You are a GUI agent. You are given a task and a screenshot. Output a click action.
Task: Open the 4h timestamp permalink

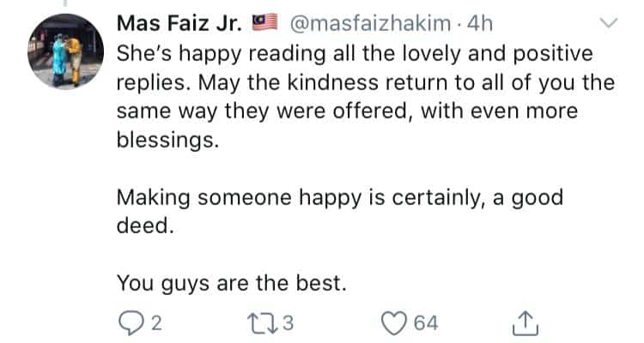(480, 23)
